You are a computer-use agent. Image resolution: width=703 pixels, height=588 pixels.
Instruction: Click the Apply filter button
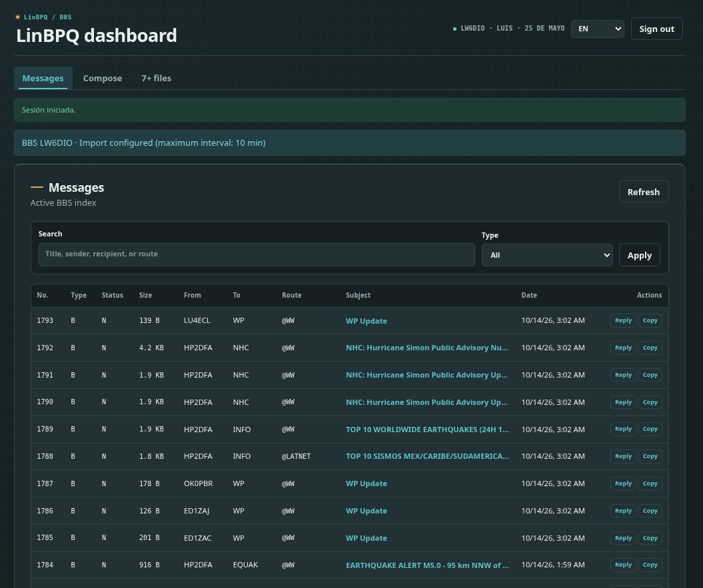(639, 255)
